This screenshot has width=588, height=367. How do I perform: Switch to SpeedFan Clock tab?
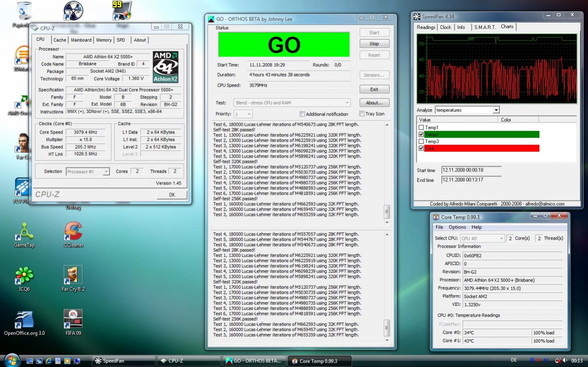pos(446,27)
